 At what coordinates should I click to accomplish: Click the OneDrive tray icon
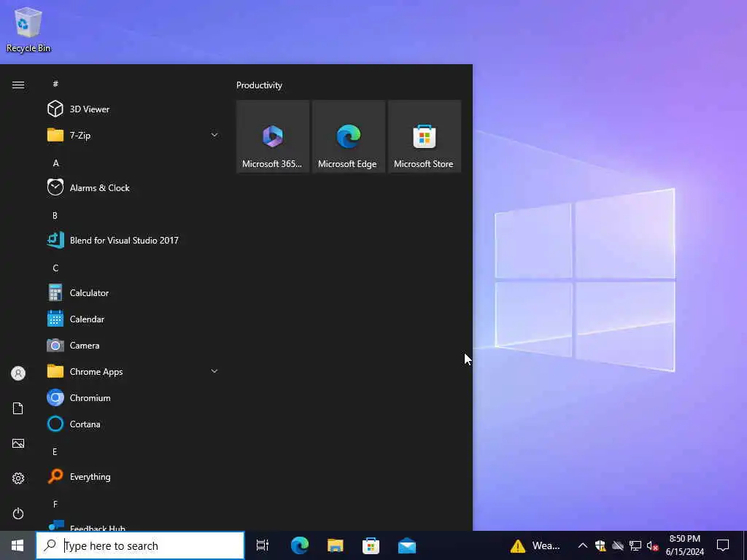(x=618, y=545)
